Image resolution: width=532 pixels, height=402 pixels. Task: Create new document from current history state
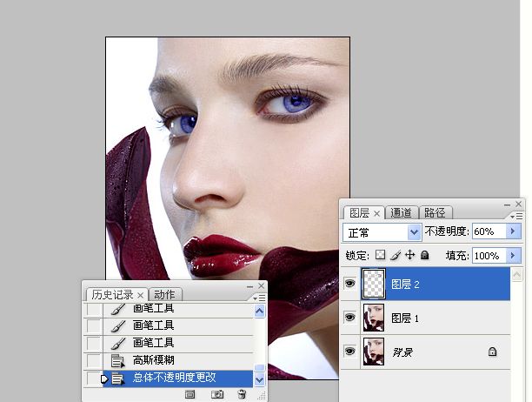(190, 394)
